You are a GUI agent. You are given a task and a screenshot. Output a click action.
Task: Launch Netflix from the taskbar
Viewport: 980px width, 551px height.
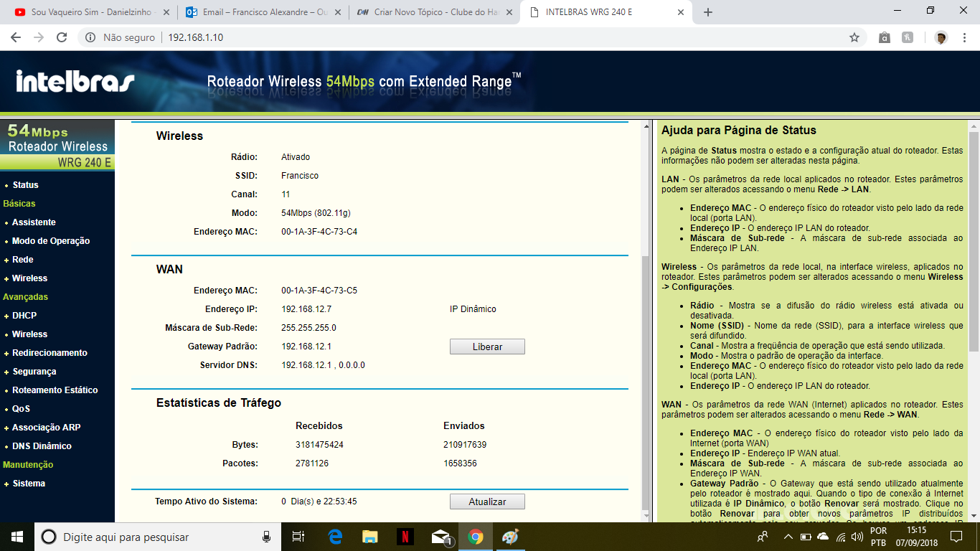[x=405, y=537]
